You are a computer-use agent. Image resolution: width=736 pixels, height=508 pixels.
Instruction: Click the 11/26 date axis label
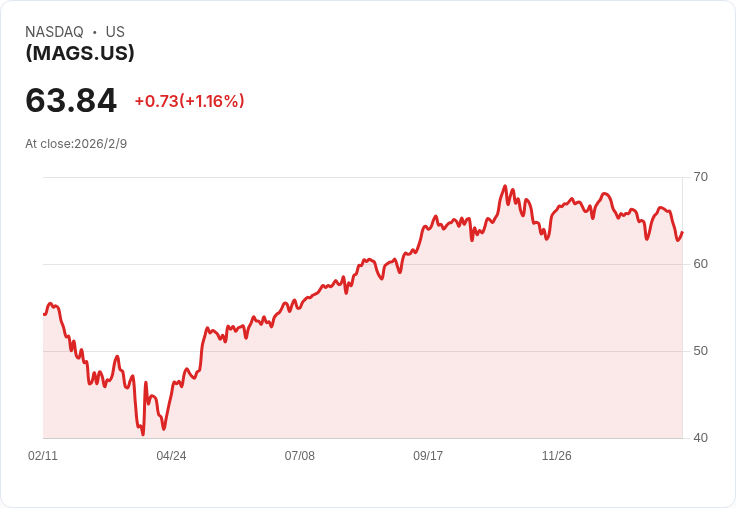click(556, 456)
